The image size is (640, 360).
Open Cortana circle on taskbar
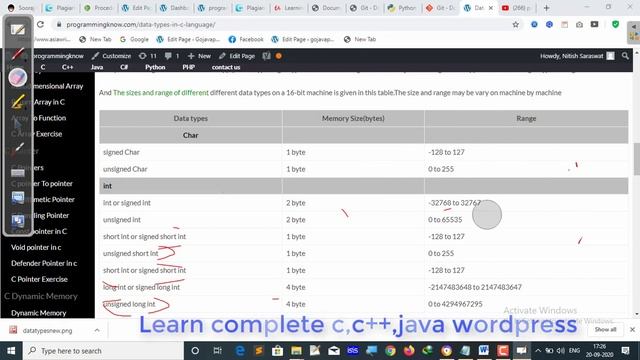[195, 351]
